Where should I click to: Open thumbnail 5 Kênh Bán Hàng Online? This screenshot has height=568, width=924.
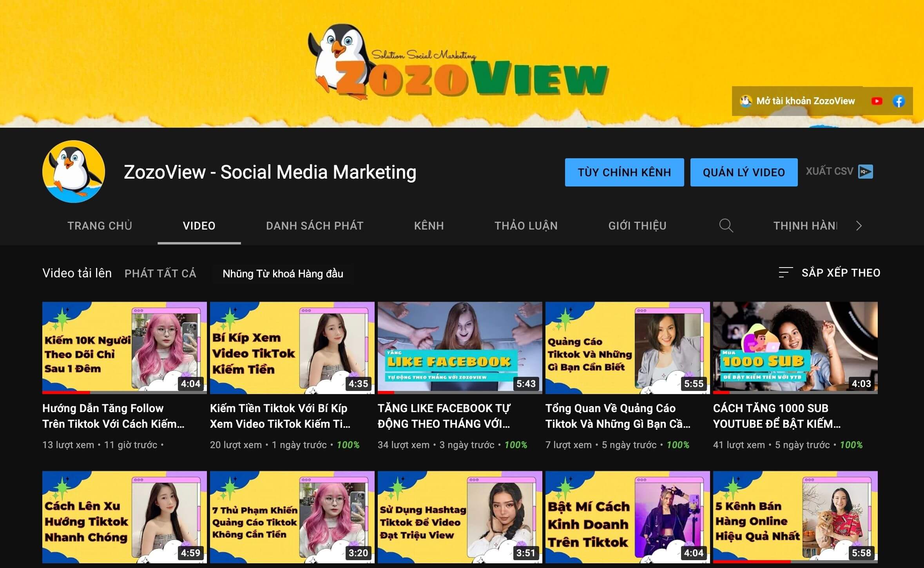click(x=795, y=517)
